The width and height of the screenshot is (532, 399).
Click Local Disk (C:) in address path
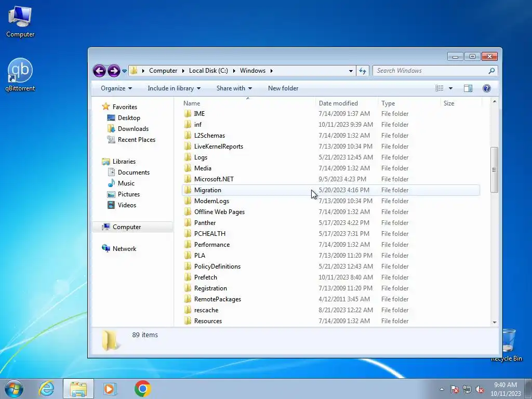208,71
